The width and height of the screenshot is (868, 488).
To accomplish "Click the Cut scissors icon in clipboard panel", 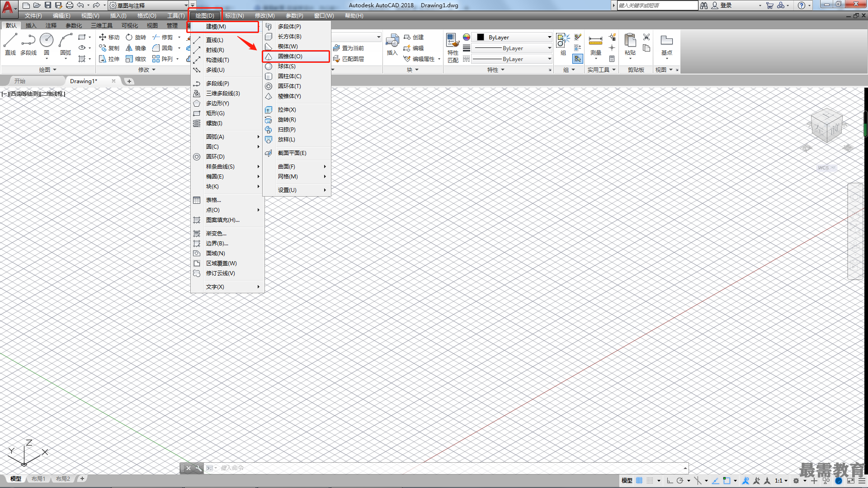I will 646,37.
